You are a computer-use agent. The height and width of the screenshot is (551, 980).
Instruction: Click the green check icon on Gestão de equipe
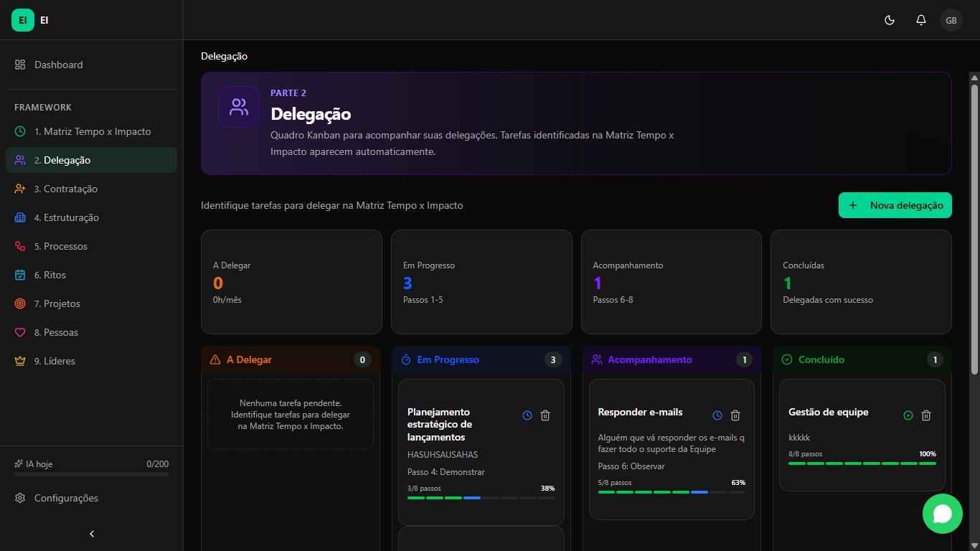908,415
